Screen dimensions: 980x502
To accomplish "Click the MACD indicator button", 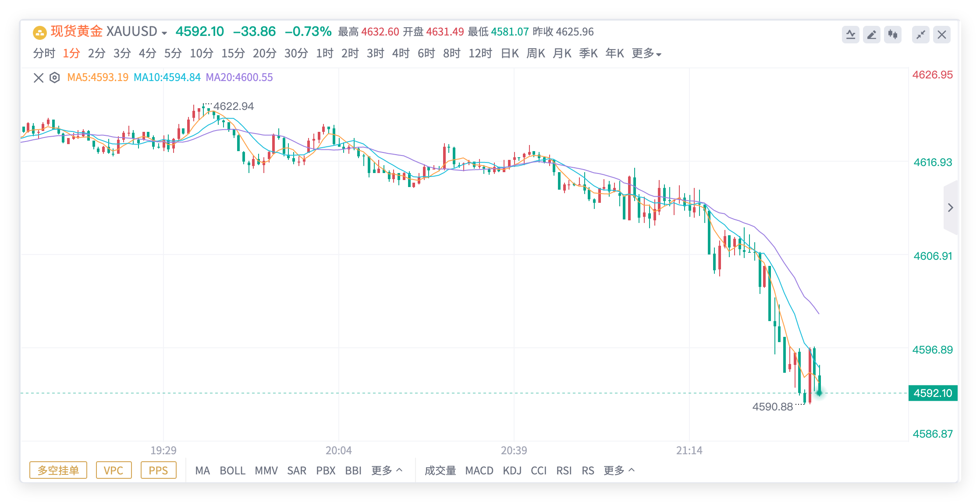I will point(479,470).
